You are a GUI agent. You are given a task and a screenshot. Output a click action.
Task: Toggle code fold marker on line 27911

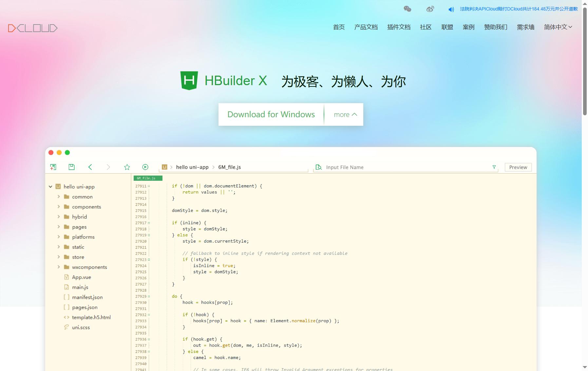(149, 186)
